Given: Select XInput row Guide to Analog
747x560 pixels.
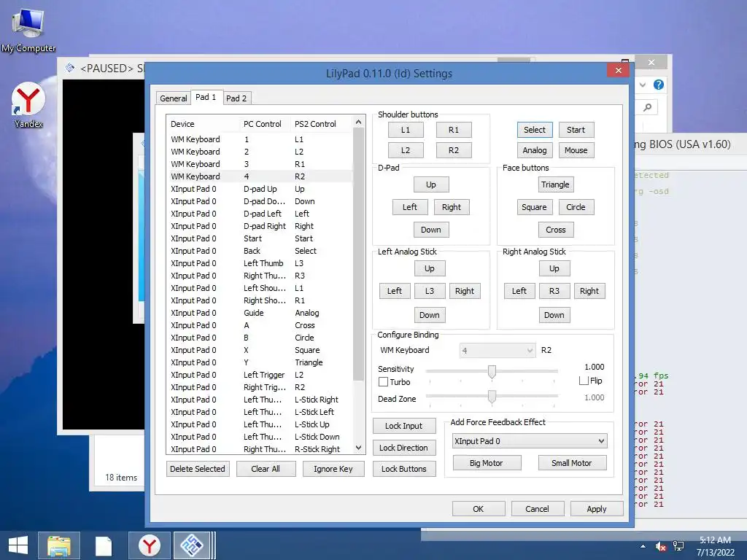Looking at the screenshot, I should point(260,313).
